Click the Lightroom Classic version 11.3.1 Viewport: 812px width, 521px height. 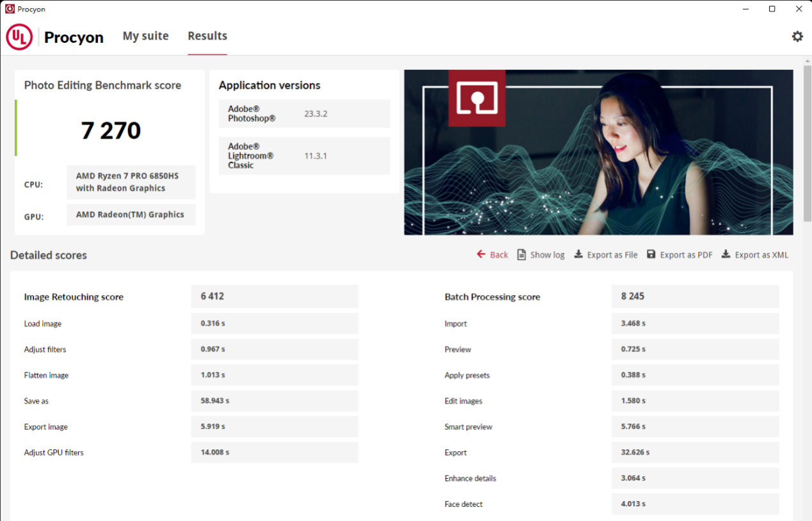pyautogui.click(x=316, y=156)
